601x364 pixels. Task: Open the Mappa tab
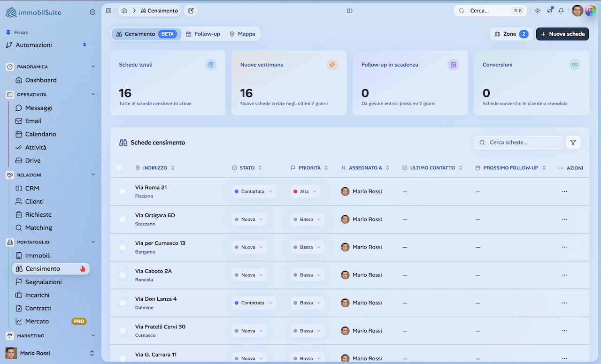[x=243, y=34]
